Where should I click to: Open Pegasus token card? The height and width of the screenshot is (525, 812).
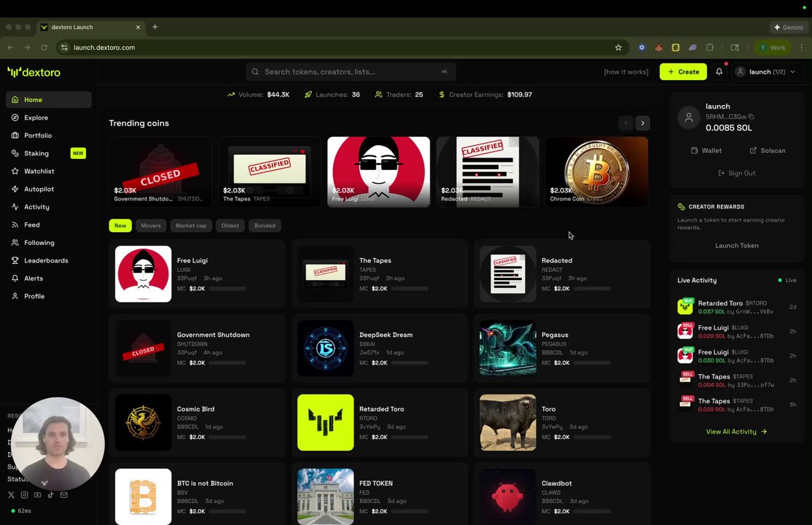click(x=562, y=349)
